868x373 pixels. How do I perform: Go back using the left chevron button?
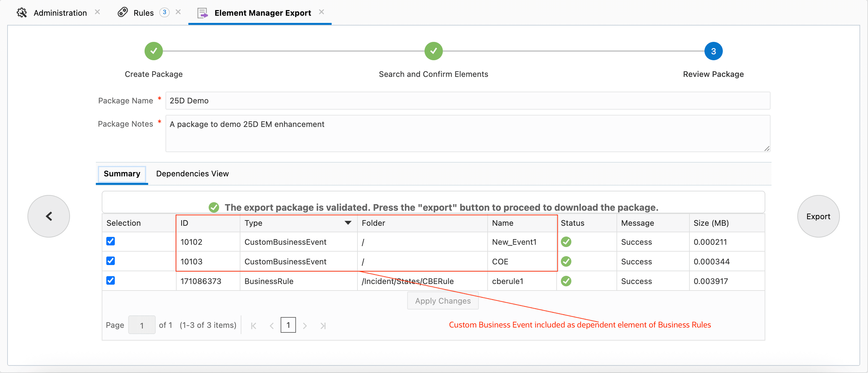click(x=49, y=216)
